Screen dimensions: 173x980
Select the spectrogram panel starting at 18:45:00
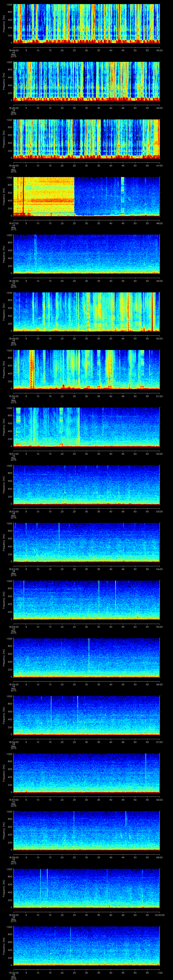[87, 81]
